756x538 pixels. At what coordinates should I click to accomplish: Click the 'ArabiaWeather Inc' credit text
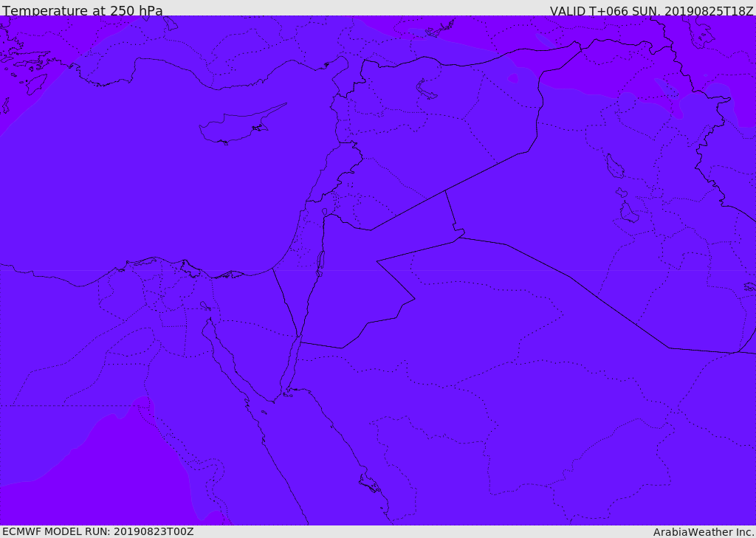tap(703, 532)
